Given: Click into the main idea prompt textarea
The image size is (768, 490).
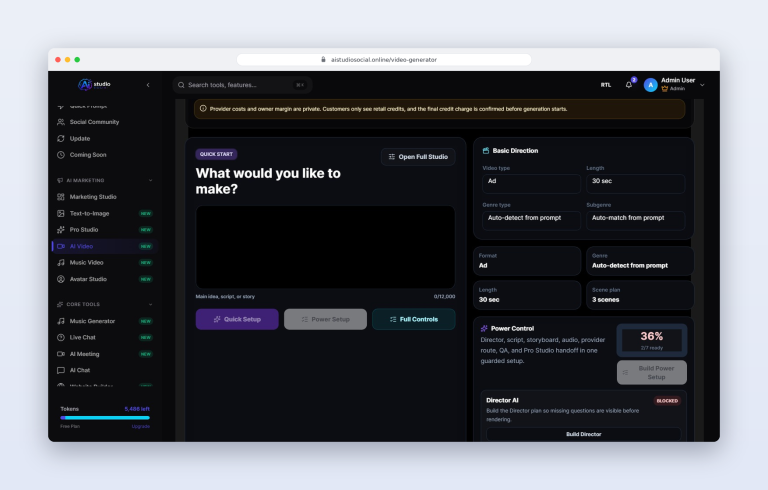Looking at the screenshot, I should pyautogui.click(x=325, y=247).
